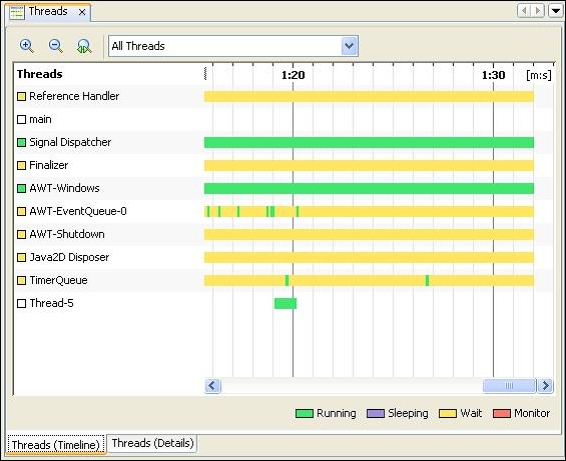Click the Thread-5 state box
Image resolution: width=566 pixels, height=461 pixels.
[22, 303]
